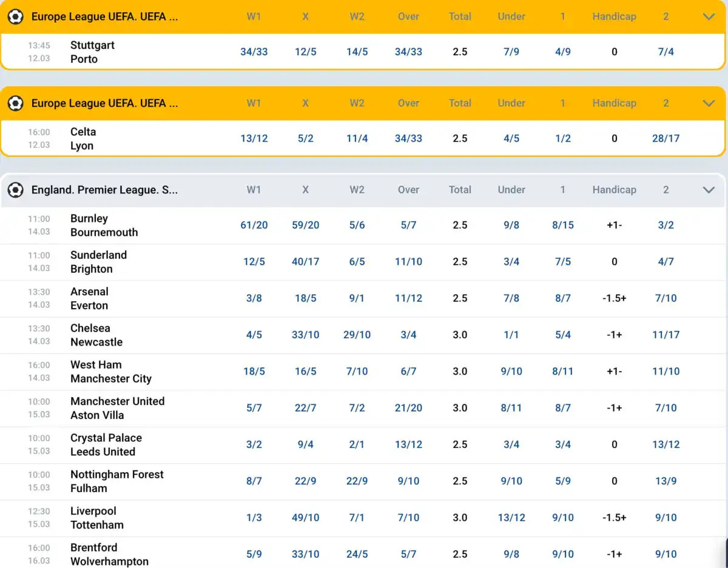728x568 pixels.
Task: Pick Brighton handicap odds 4/7
Action: [666, 261]
